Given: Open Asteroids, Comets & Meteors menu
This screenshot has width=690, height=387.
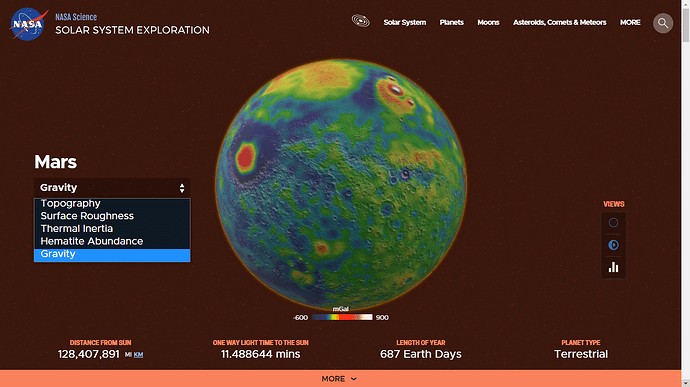Looking at the screenshot, I should 559,22.
